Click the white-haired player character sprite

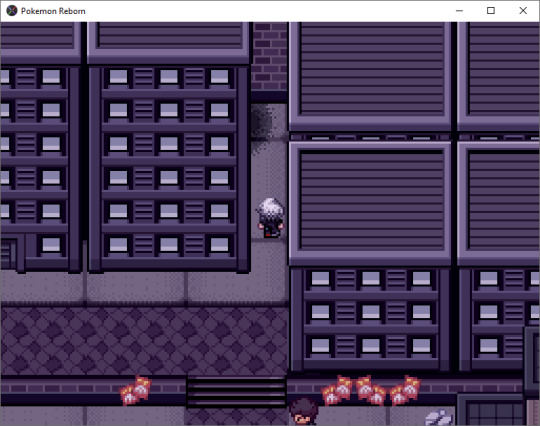[x=271, y=218]
